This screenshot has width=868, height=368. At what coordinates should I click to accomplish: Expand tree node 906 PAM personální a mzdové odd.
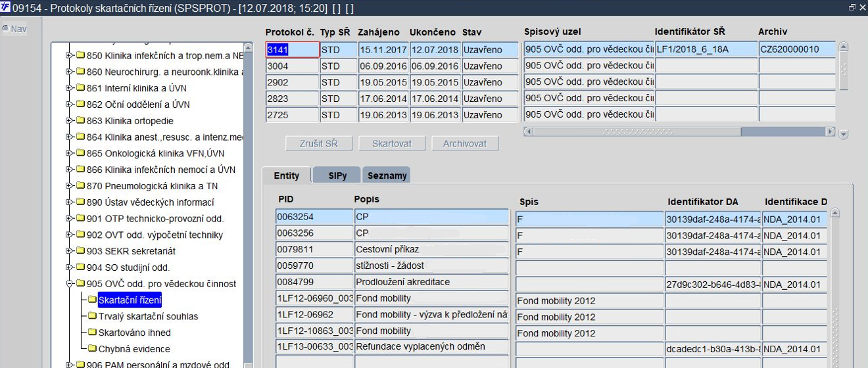click(x=69, y=365)
